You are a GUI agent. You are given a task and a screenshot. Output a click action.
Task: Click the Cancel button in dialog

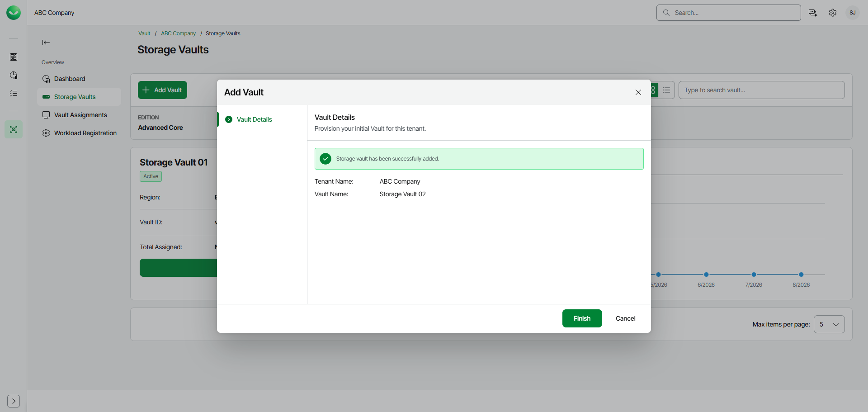pyautogui.click(x=625, y=318)
